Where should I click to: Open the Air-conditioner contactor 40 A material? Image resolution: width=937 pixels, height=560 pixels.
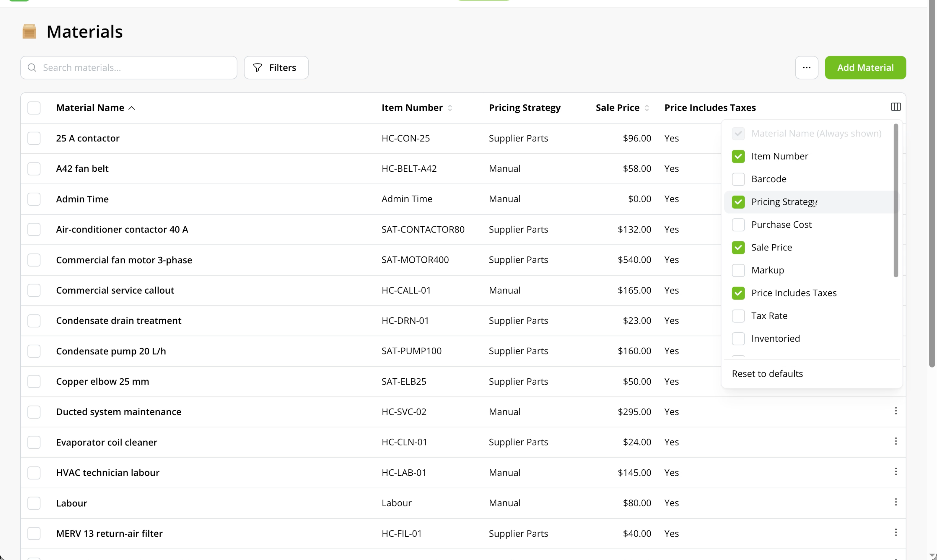(122, 230)
